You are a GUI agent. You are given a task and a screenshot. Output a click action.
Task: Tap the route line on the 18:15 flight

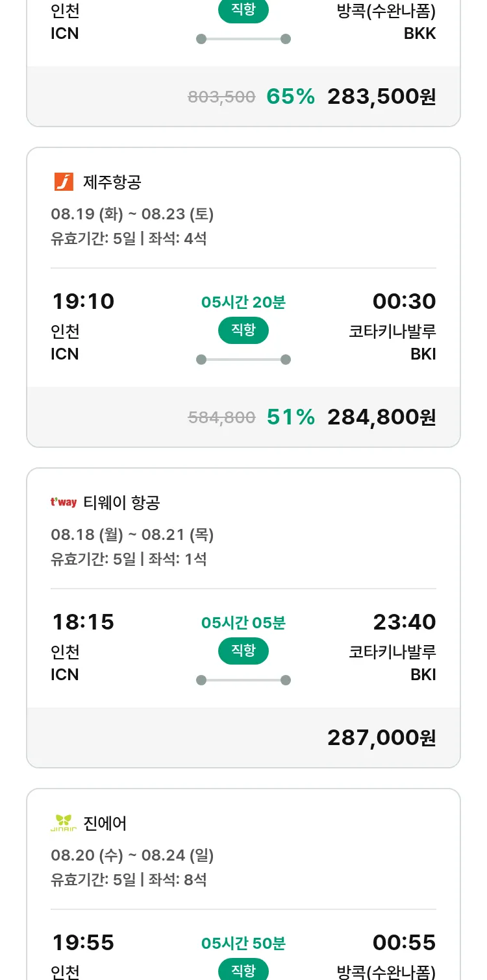pos(243,680)
